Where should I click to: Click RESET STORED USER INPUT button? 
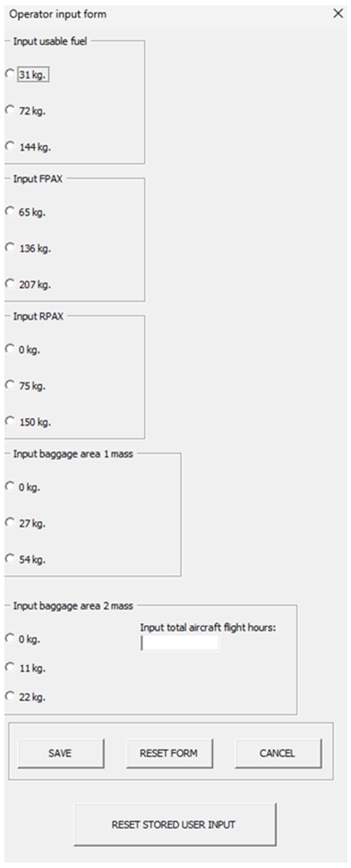point(175,824)
